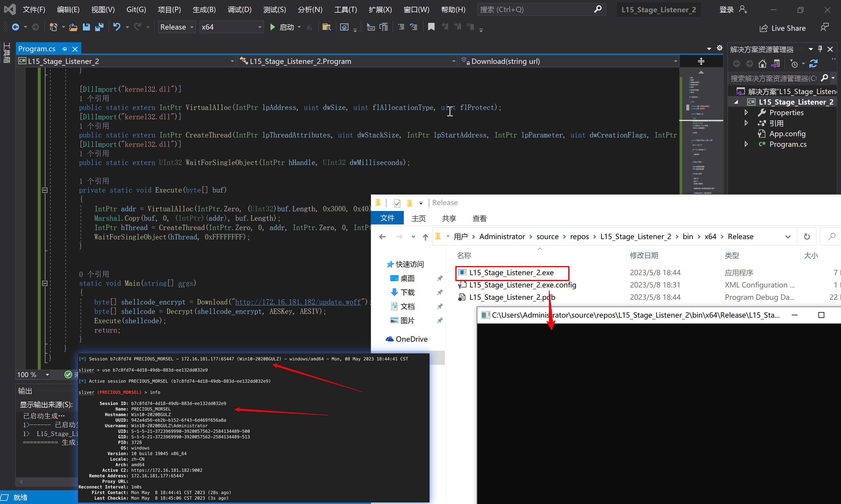The image size is (841, 504).
Task: Select L15_Stage_Listener_2.exe.config file
Action: [x=522, y=285]
